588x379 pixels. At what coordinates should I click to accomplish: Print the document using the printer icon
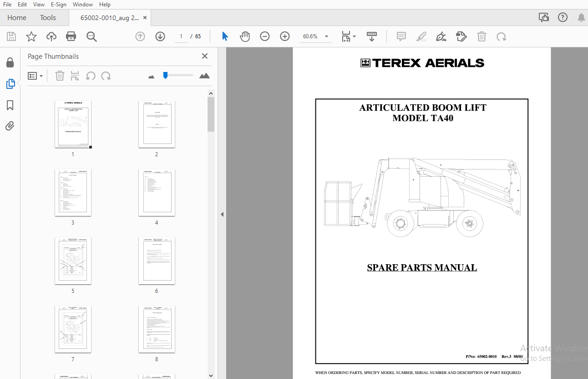click(71, 36)
